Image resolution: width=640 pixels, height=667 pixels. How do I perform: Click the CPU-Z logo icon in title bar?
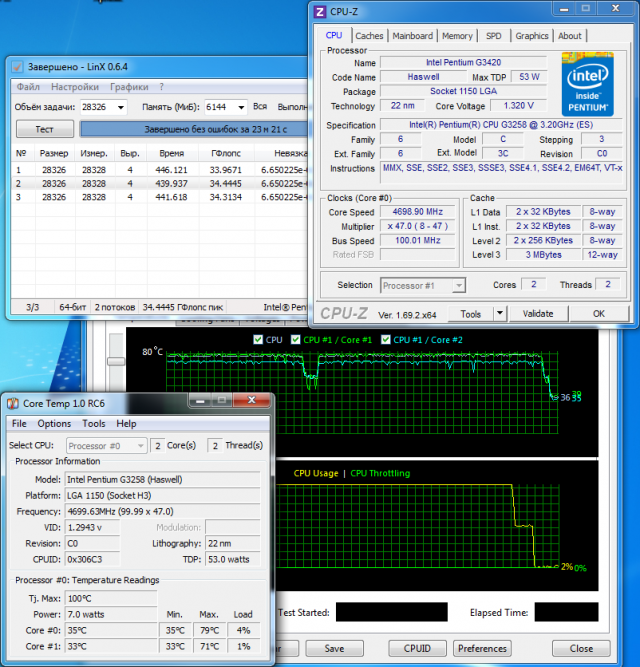320,12
